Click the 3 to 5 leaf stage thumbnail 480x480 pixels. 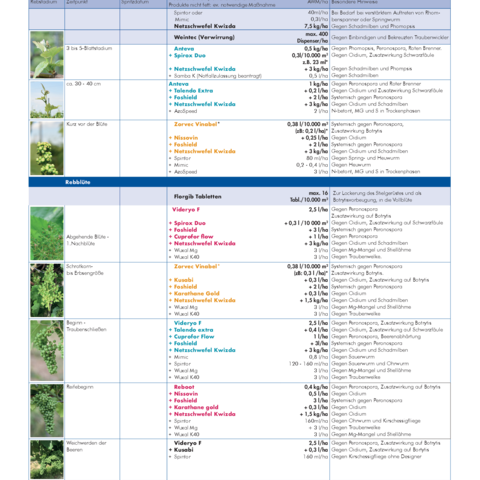(47, 55)
